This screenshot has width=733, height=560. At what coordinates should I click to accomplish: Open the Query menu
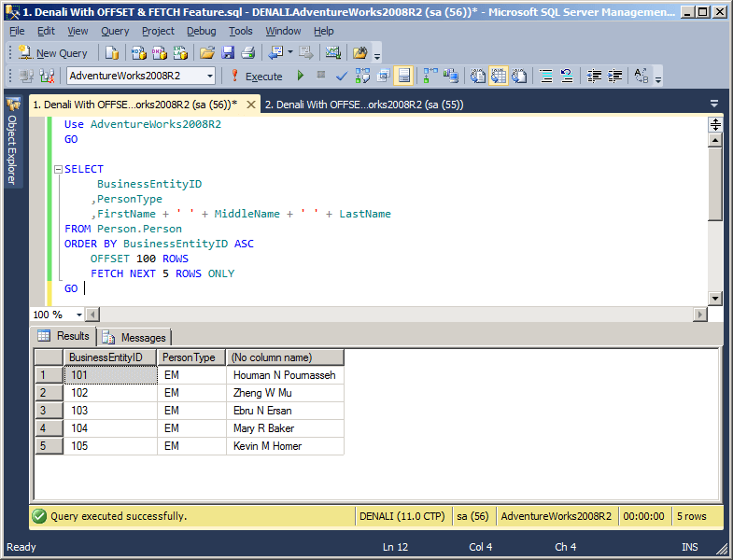pos(115,31)
